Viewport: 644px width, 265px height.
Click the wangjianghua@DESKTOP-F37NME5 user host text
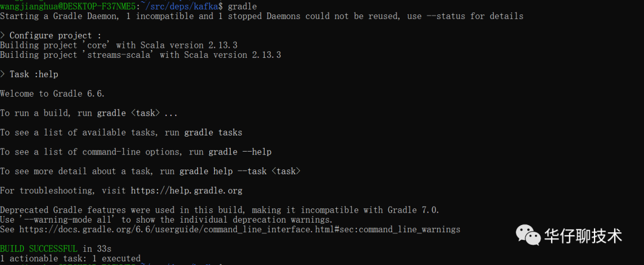click(x=67, y=6)
